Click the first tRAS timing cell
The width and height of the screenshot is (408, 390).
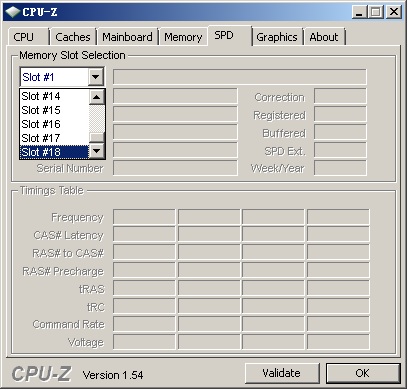tap(144, 289)
